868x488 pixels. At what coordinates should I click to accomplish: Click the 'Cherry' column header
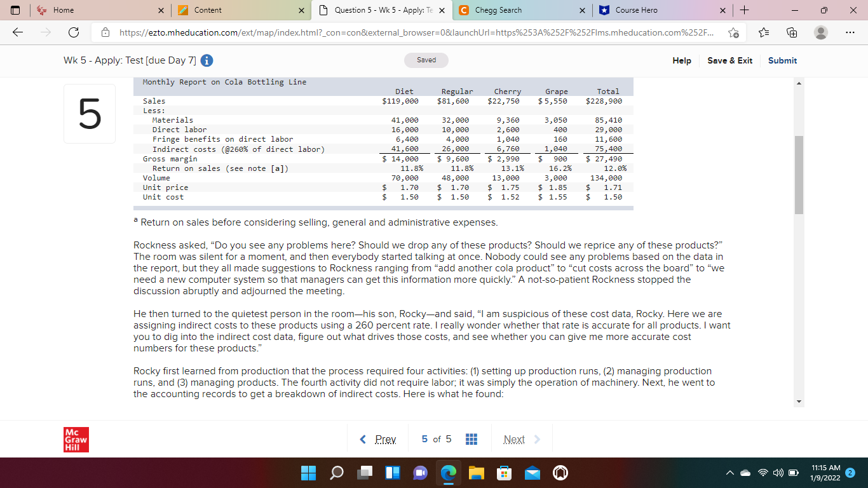point(508,91)
